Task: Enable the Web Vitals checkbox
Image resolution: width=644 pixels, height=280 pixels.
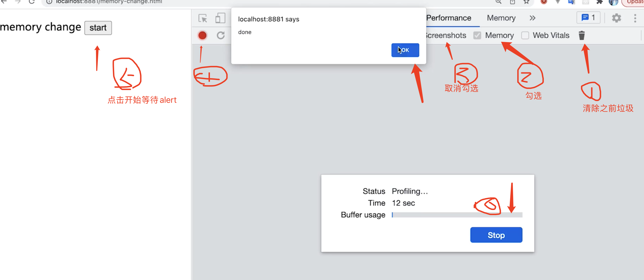Action: click(x=525, y=36)
